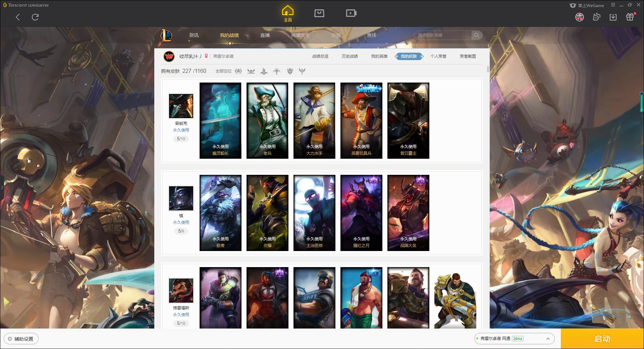Open the 掌上WeGame mobile app link

[587, 5]
